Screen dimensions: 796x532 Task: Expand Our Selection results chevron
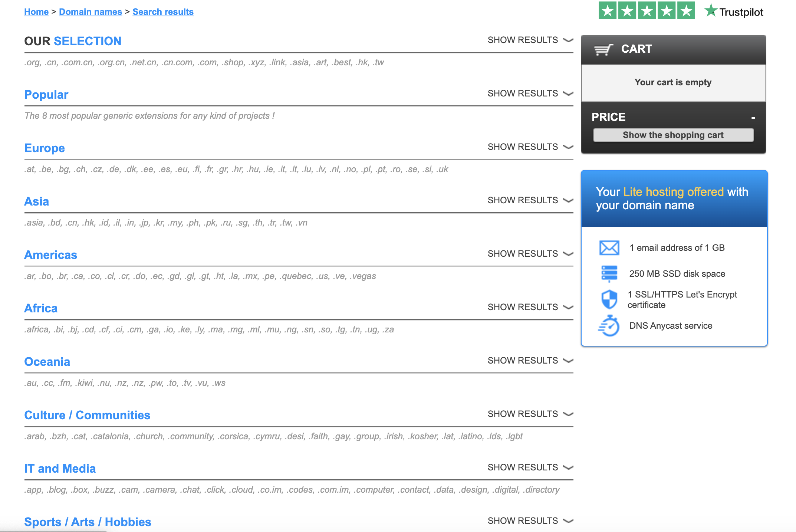(568, 40)
